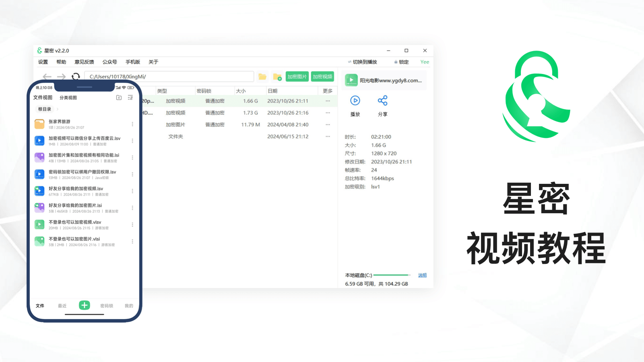Open menu dots for 不登录也可以加密图片.vlsi
644x362 pixels.
(132, 241)
